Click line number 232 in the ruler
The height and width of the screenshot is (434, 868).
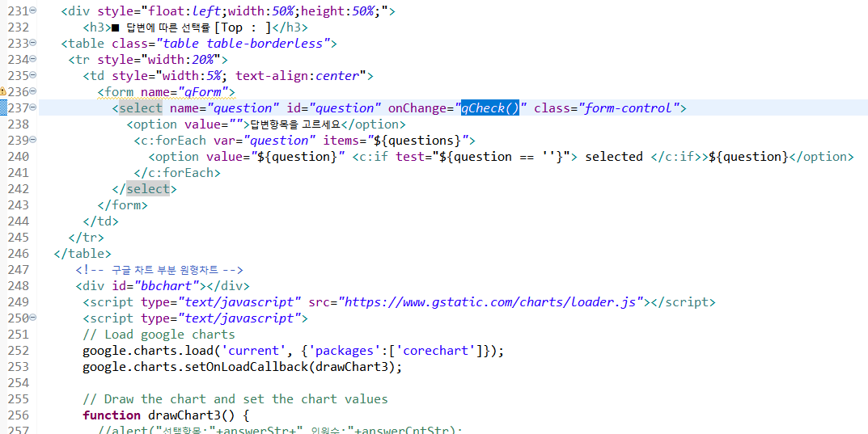(19, 27)
